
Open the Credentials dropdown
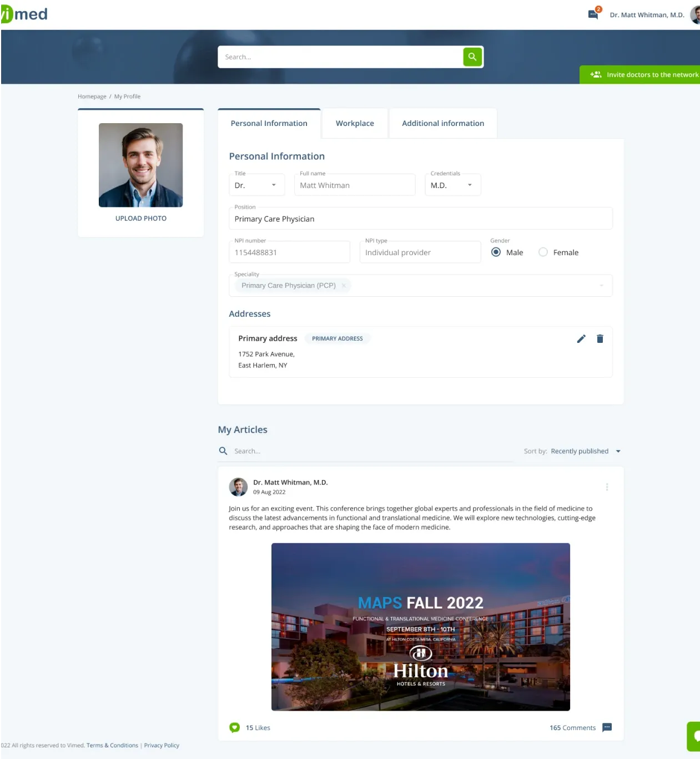(x=453, y=185)
